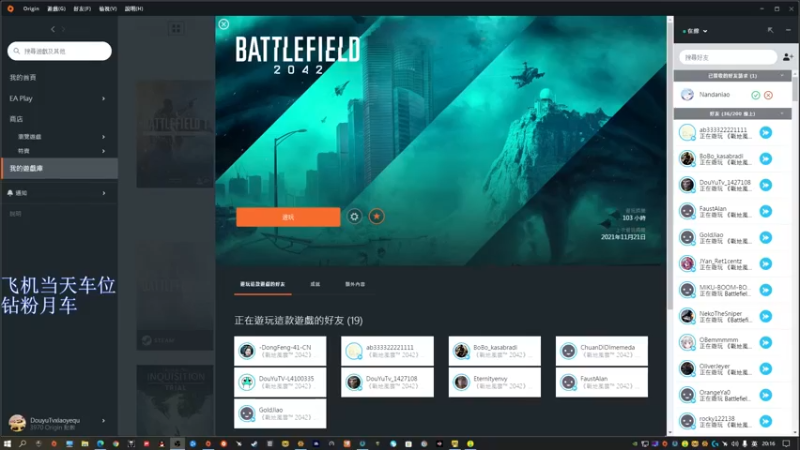Click Nandanlao's avatar in friend requests

coord(687,94)
